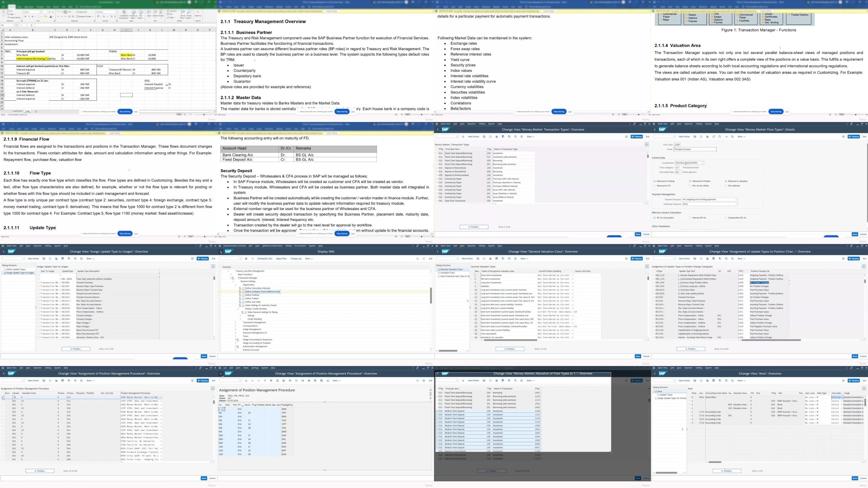Screen dimensions: 868x488
Task: Click Name field containing Principal increase
Action: [695, 149]
